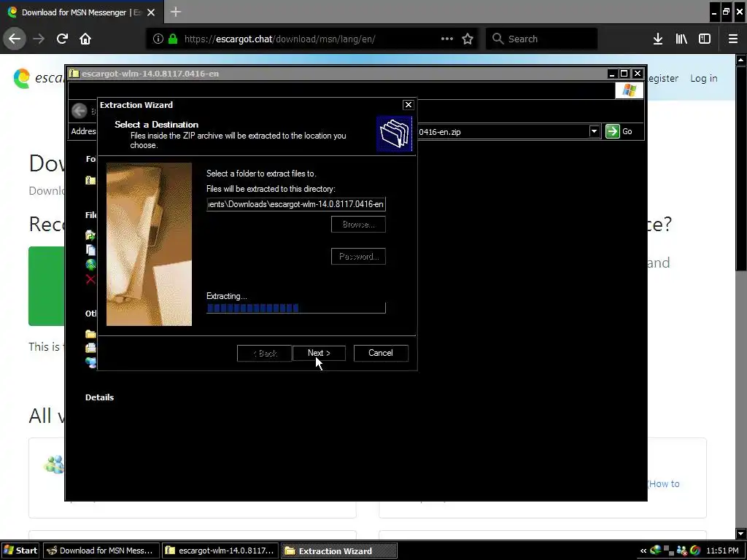This screenshot has width=747, height=560.
Task: Click the Extracting progress bar
Action: pyautogui.click(x=296, y=308)
